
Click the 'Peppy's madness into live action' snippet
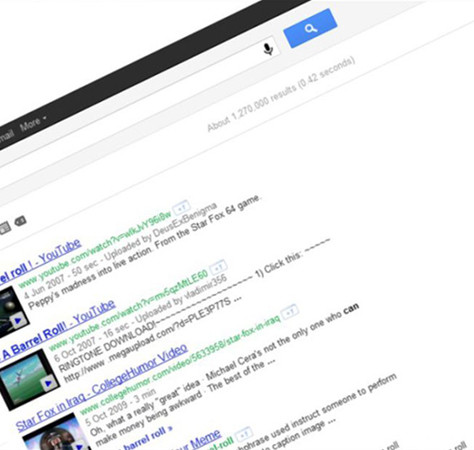90,279
